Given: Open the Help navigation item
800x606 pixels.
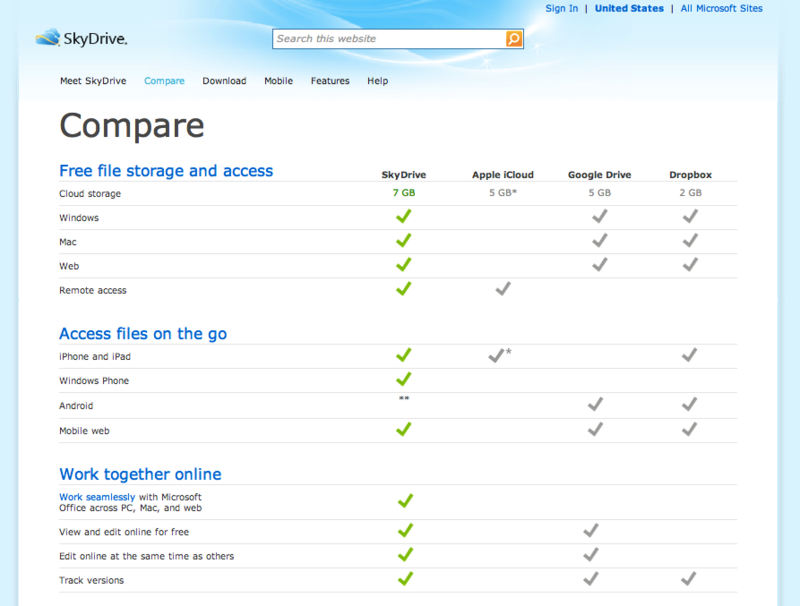Looking at the screenshot, I should point(378,81).
